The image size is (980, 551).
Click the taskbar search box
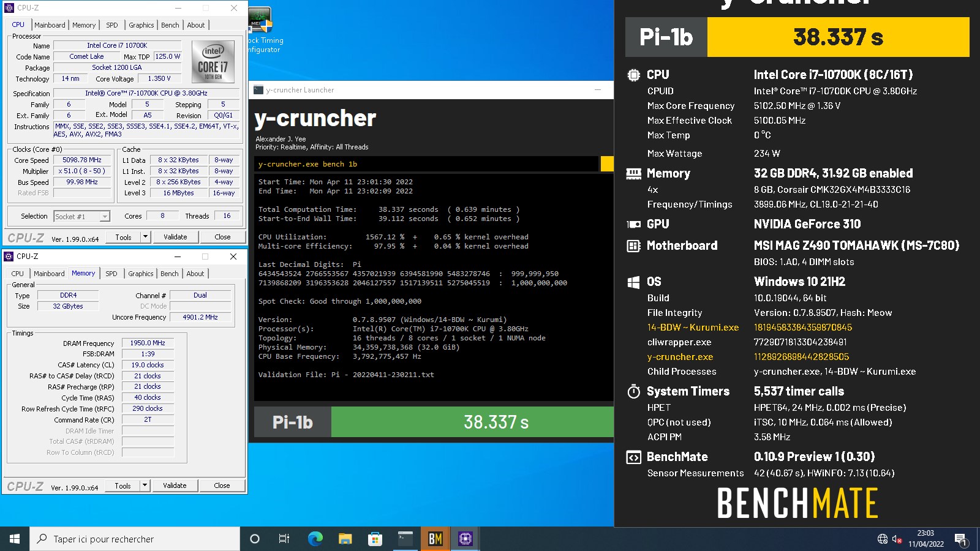tap(135, 539)
